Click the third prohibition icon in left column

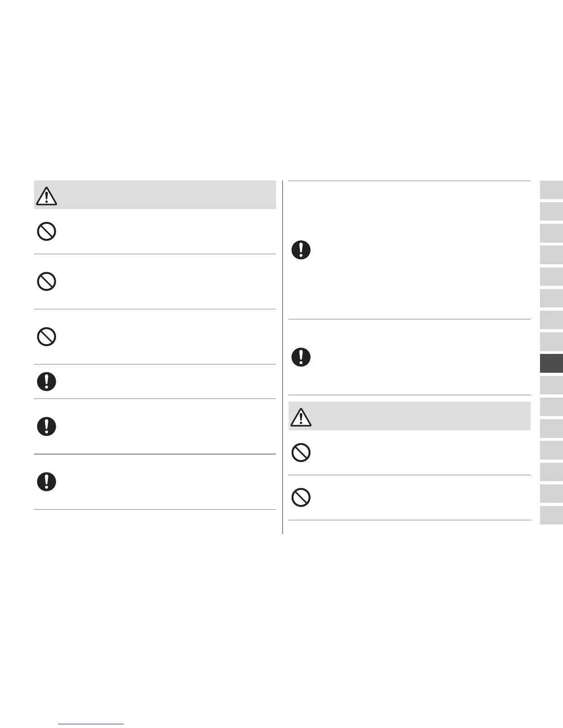click(46, 337)
